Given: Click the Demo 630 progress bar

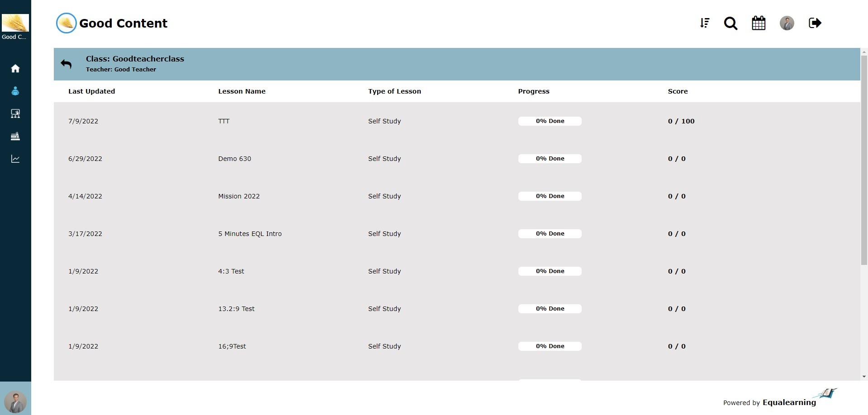Looking at the screenshot, I should [x=550, y=159].
